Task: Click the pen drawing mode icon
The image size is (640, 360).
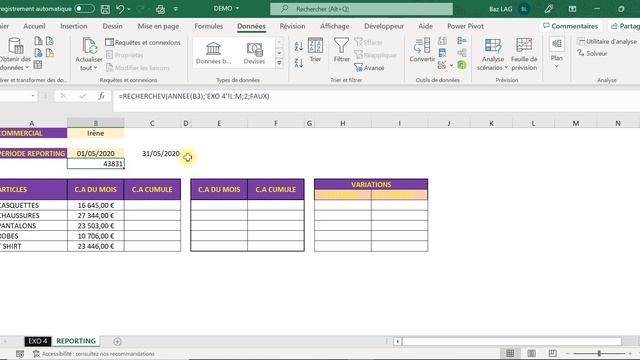Action: (x=549, y=9)
